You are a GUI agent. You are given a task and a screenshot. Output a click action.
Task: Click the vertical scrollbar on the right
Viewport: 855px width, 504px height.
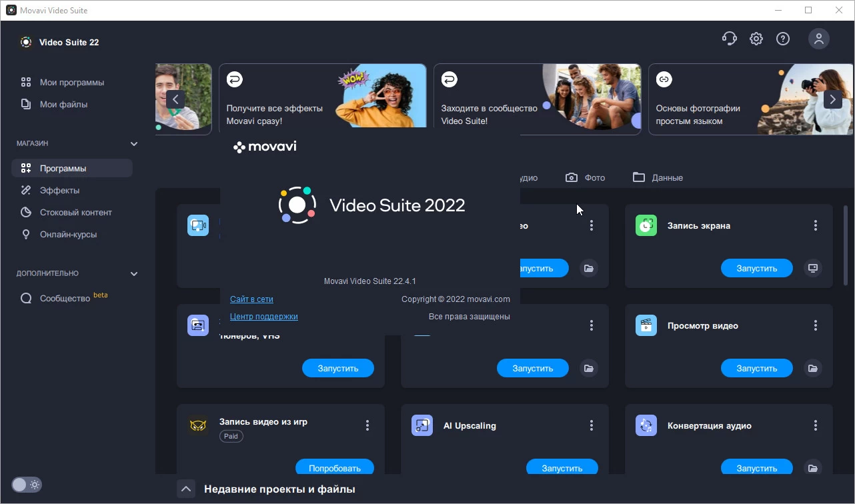(846, 247)
